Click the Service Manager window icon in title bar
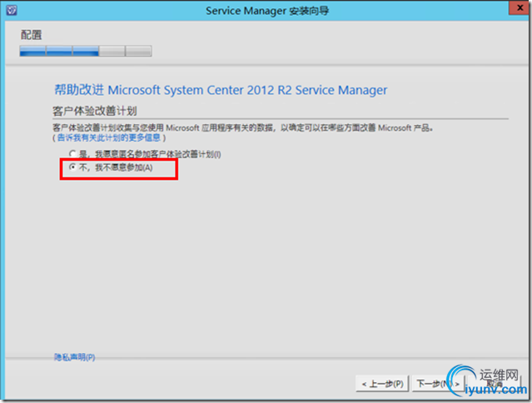The height and width of the screenshot is (403, 532). pyautogui.click(x=11, y=10)
